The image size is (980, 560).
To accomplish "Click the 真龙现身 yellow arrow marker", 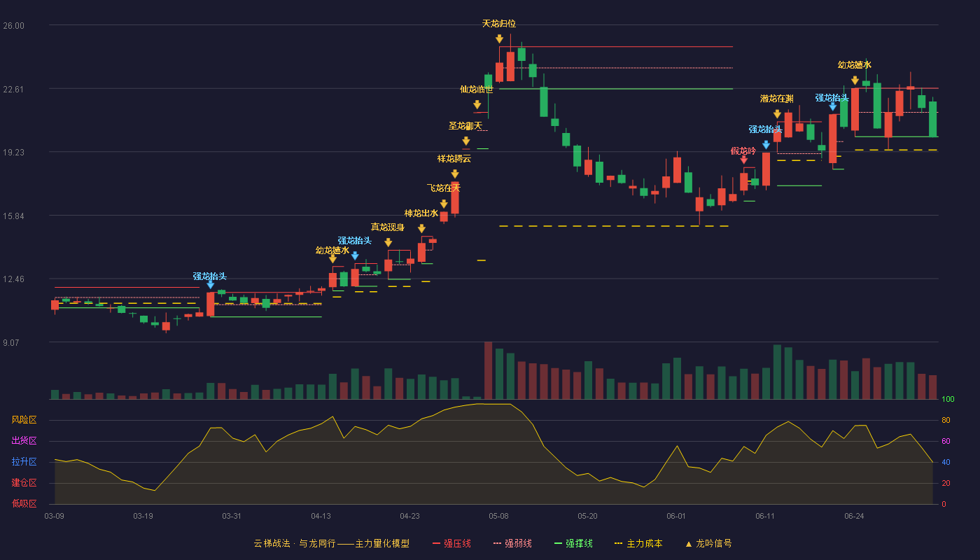I will [388, 243].
